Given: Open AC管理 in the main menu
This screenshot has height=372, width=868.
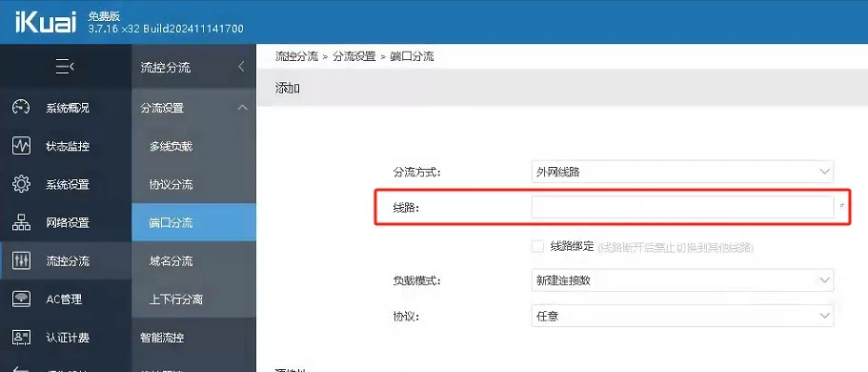Looking at the screenshot, I should pos(66,299).
